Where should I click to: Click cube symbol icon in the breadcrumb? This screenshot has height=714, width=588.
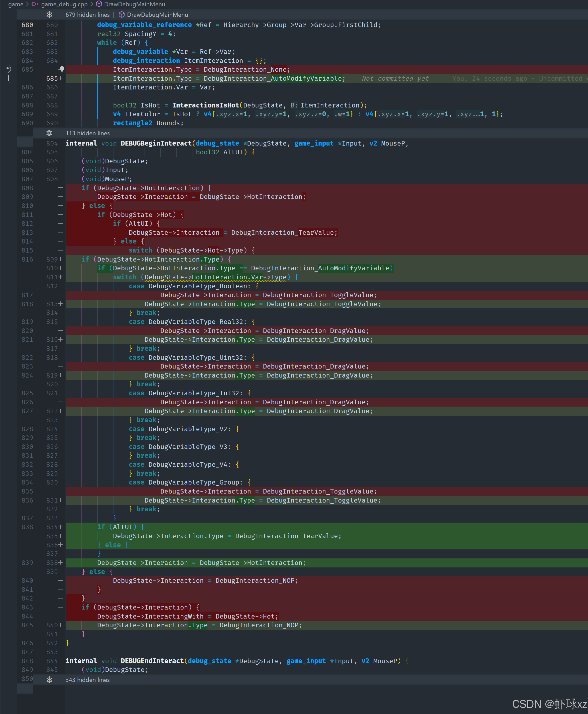click(x=99, y=4)
